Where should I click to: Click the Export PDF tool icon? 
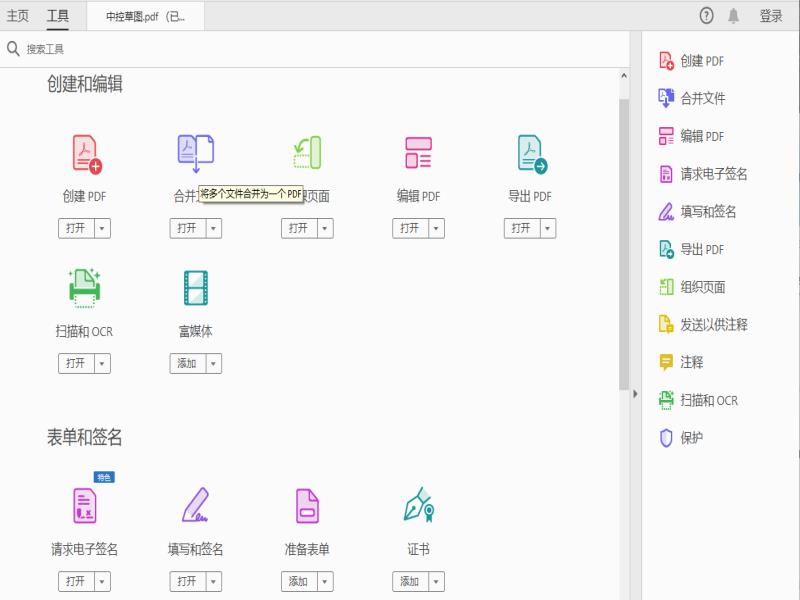pos(531,153)
